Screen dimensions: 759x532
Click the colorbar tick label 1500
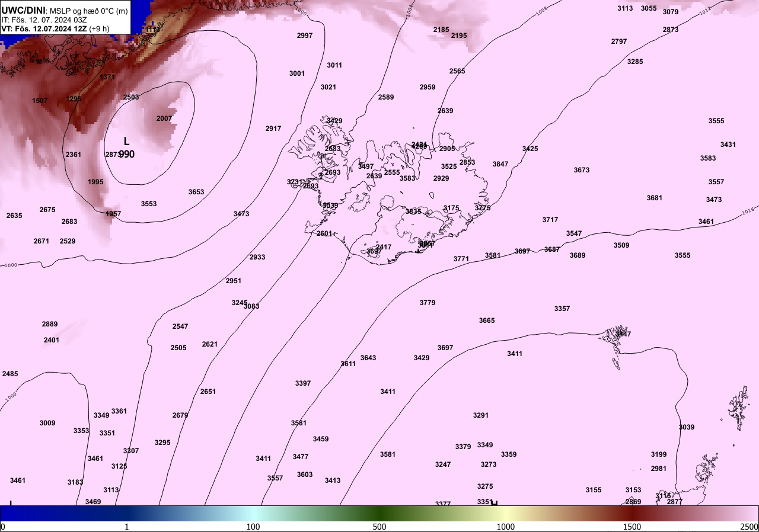(x=632, y=527)
